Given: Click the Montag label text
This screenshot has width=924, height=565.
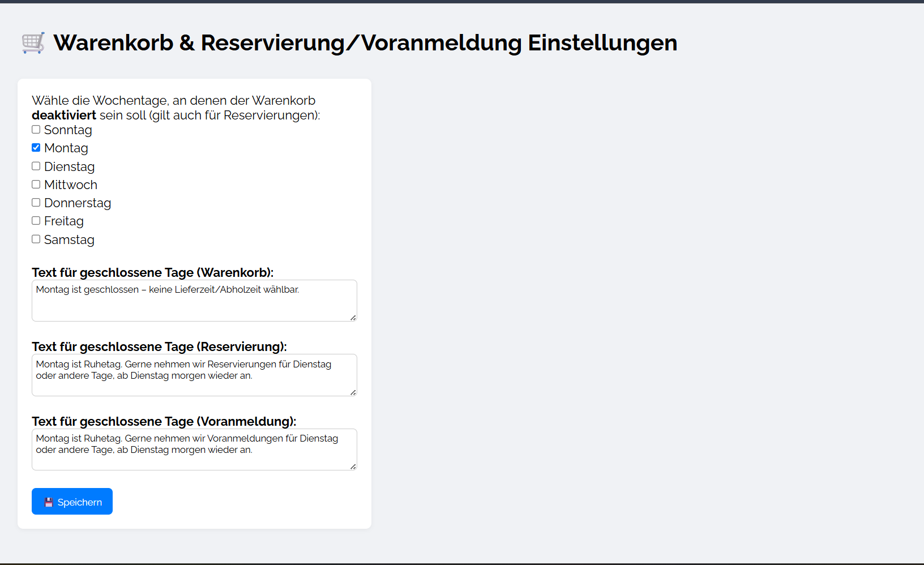Looking at the screenshot, I should pyautogui.click(x=66, y=148).
